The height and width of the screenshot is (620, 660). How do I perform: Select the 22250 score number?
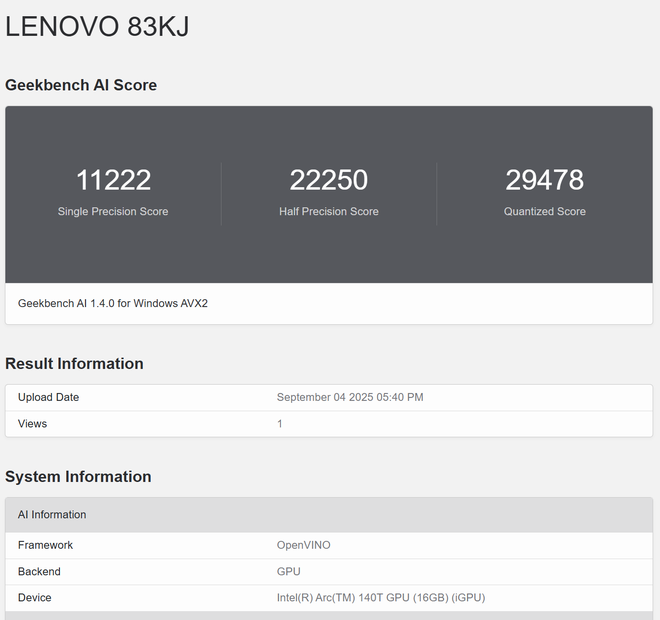pos(329,180)
